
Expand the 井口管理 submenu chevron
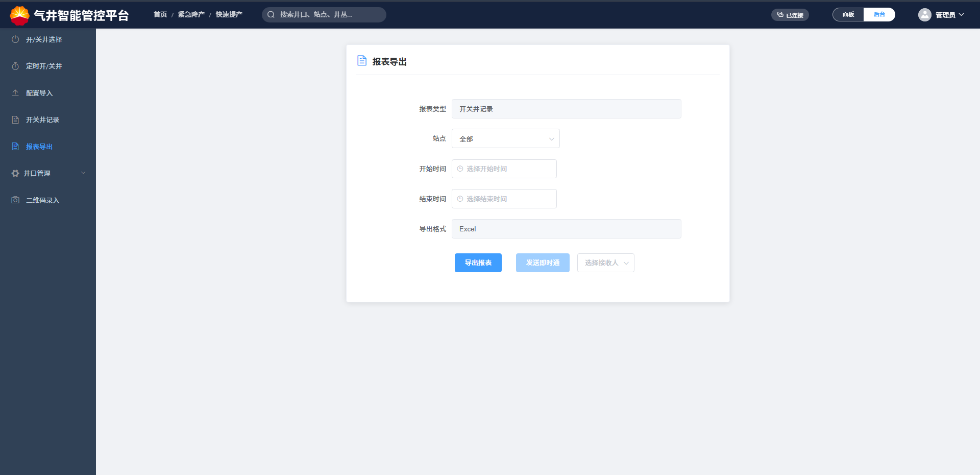83,173
